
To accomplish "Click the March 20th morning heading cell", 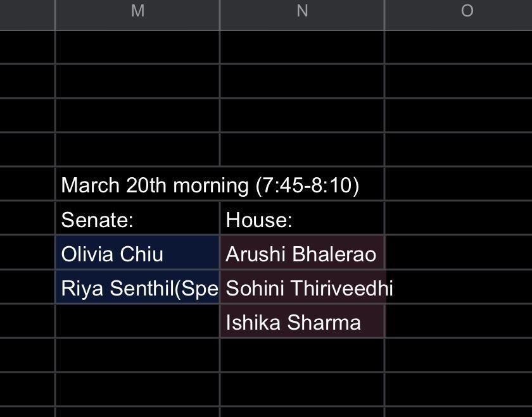I will coord(137,185).
